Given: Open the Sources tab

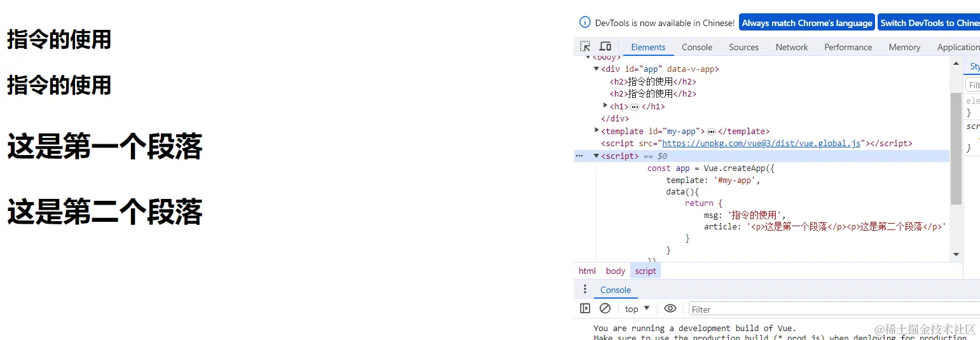Looking at the screenshot, I should (744, 47).
